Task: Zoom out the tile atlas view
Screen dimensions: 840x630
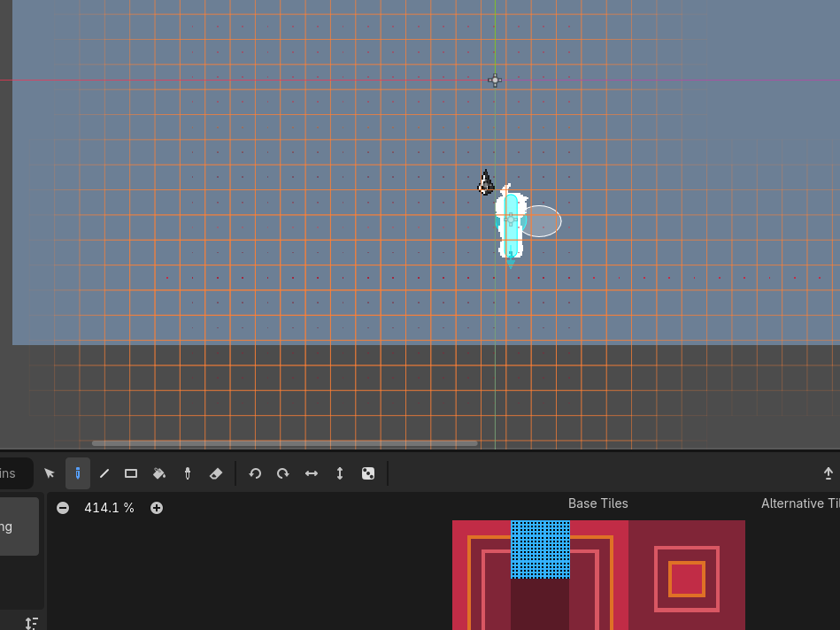Action: tap(63, 508)
